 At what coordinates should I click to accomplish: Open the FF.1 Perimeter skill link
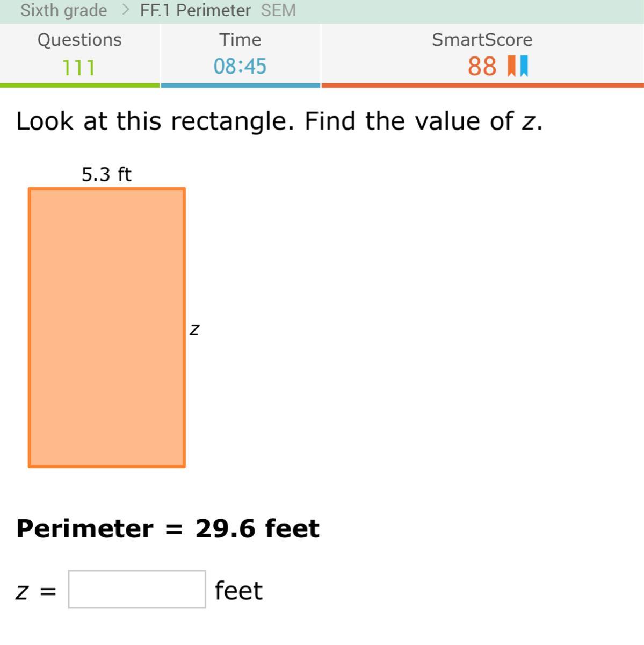pyautogui.click(x=195, y=10)
